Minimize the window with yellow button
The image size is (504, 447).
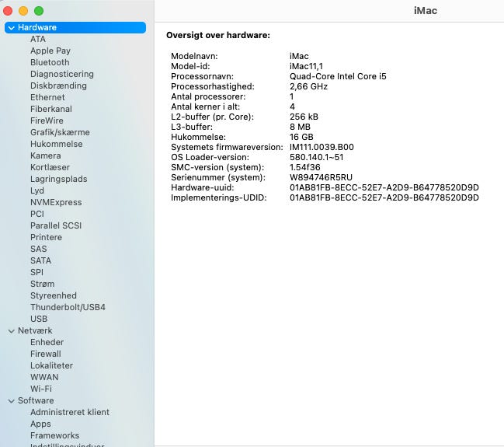23,11
